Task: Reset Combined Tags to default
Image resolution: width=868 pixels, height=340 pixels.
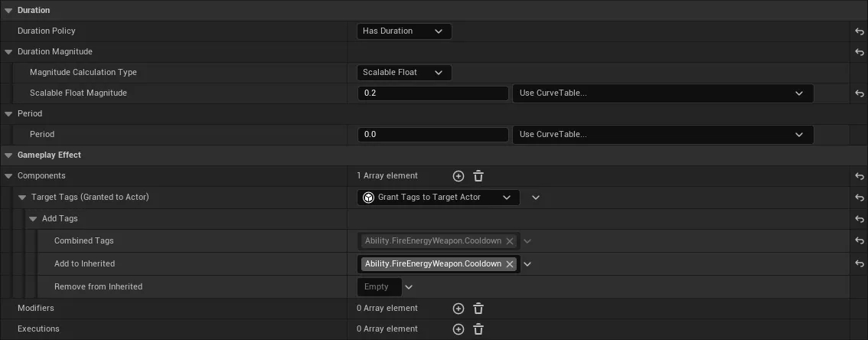Action: 859,241
